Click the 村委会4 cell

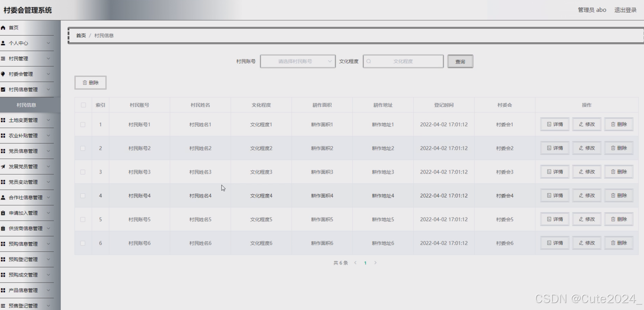pos(505,196)
